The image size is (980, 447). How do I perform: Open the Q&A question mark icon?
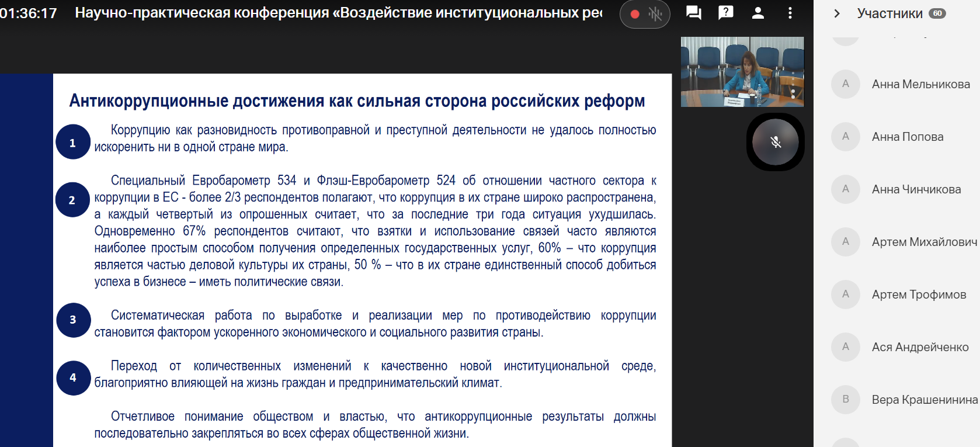725,13
